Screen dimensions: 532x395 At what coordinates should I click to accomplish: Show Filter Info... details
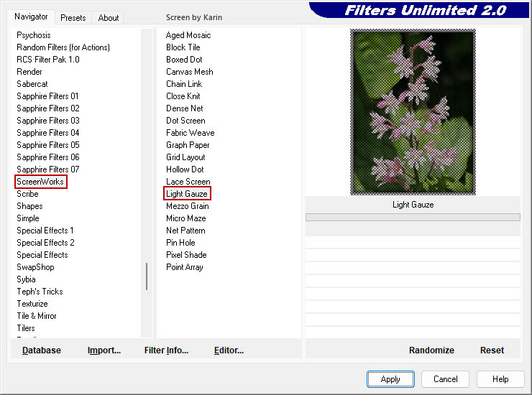pyautogui.click(x=166, y=350)
